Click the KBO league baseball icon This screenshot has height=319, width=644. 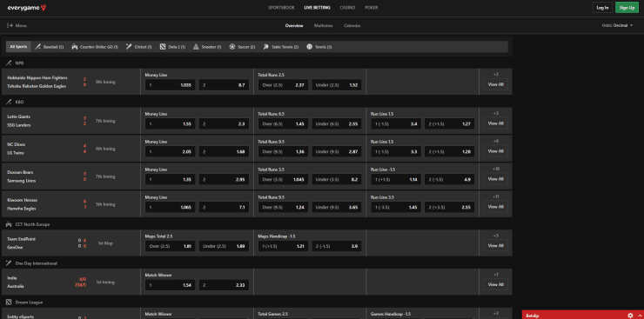pos(9,102)
